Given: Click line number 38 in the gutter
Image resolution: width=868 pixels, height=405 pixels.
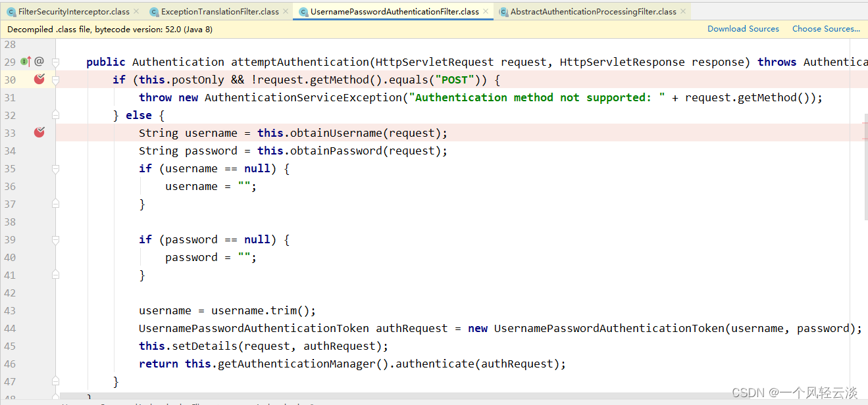Looking at the screenshot, I should [x=10, y=222].
